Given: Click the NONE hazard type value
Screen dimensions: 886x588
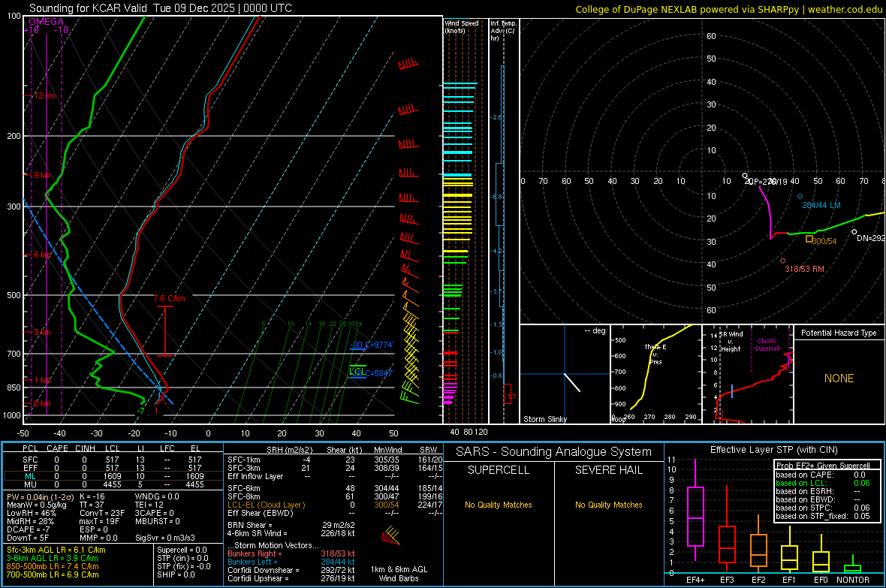Looking at the screenshot, I should point(839,378).
